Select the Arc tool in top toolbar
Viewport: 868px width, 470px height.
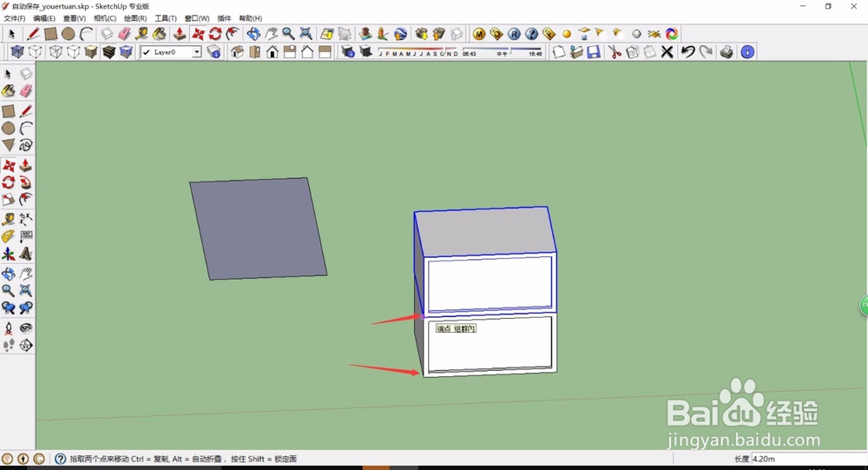(86, 35)
